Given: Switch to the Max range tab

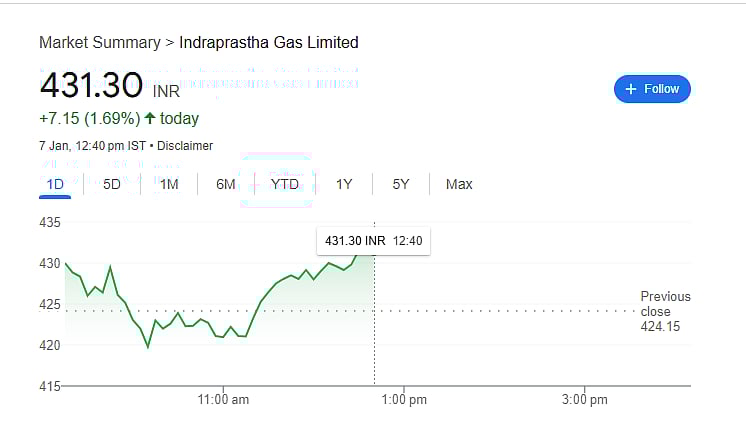Looking at the screenshot, I should (x=459, y=184).
